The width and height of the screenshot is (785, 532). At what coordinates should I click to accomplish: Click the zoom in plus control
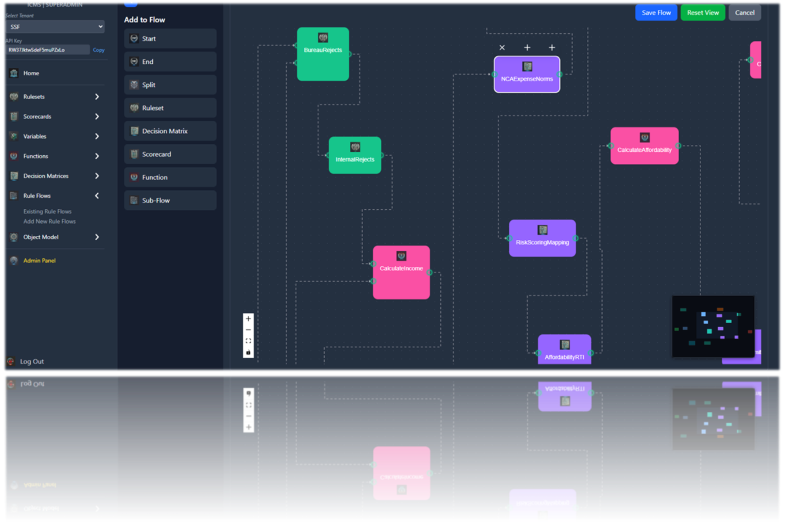248,319
